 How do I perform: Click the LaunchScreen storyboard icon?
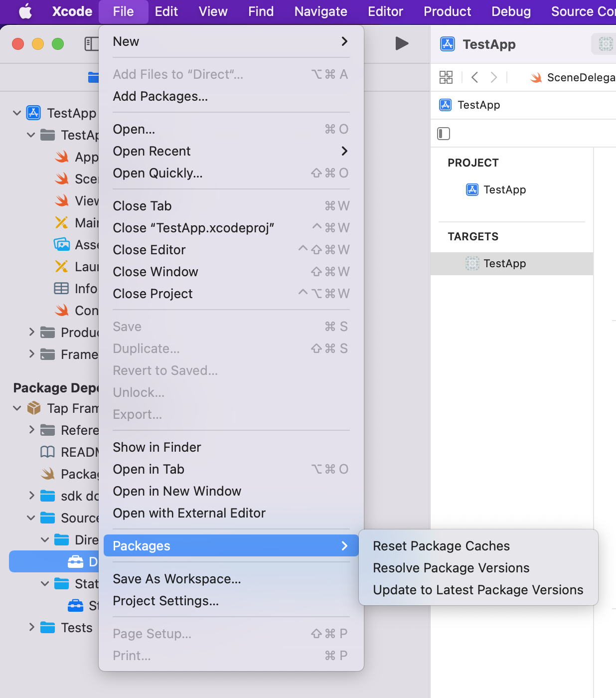pos(61,266)
